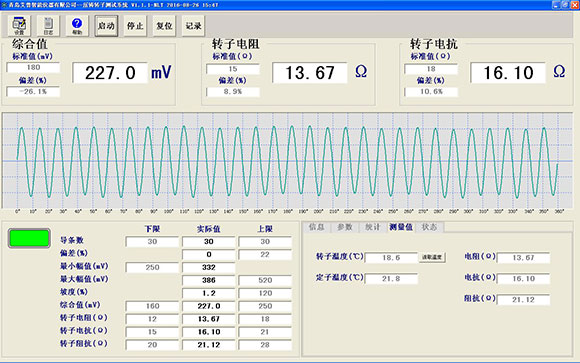
Task: Reset using the 复位 button
Action: (x=164, y=26)
